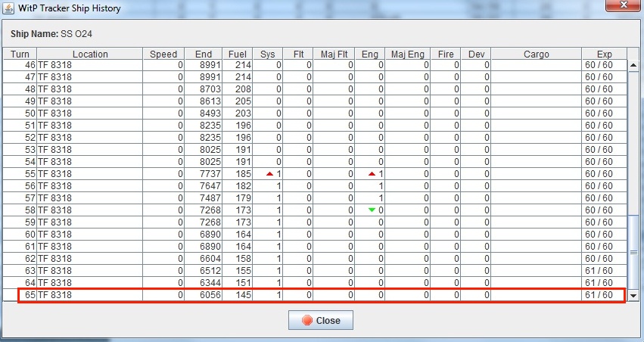The height and width of the screenshot is (342, 644).
Task: Sort by the Exp column header
Action: [x=604, y=54]
